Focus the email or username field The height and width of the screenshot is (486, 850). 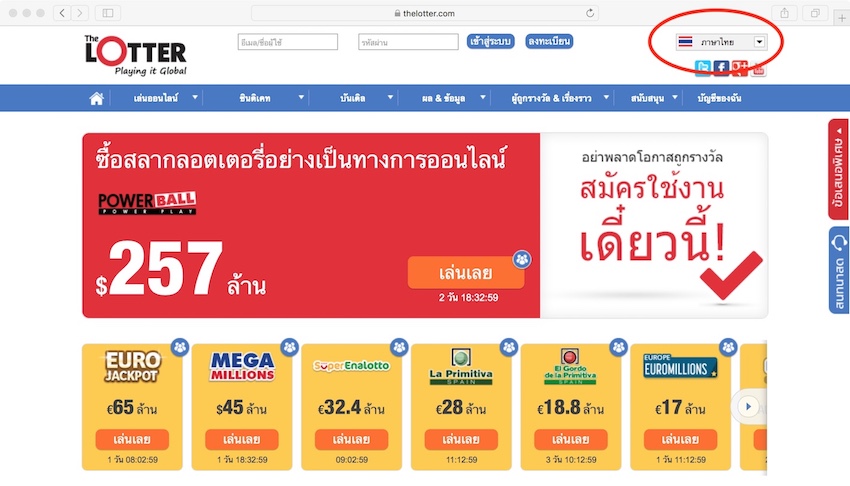coord(287,42)
